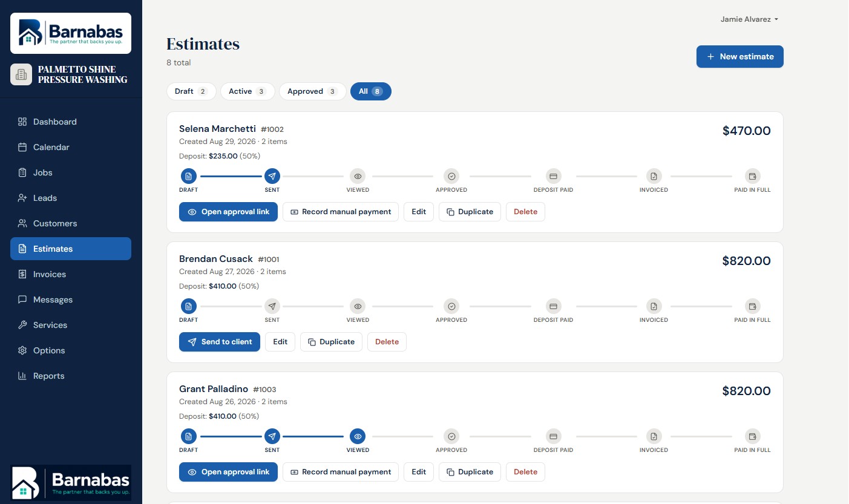Navigate to Leads in sidebar

[71, 198]
